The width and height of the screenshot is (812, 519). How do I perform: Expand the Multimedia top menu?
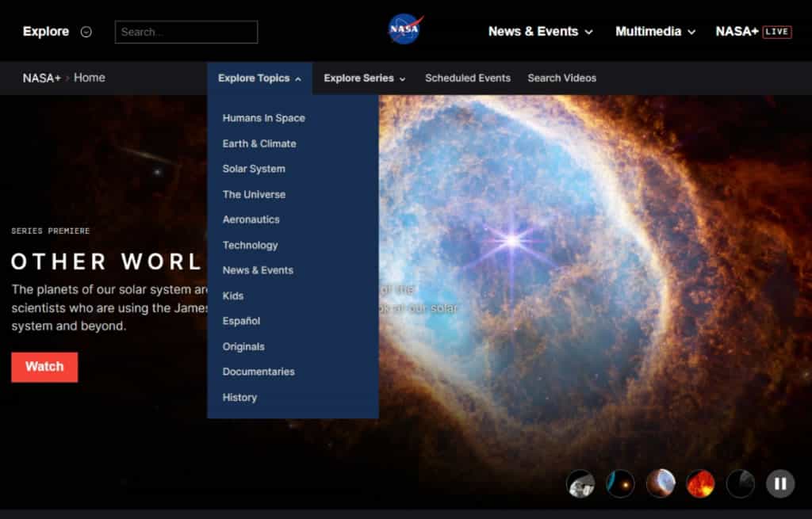pos(655,32)
